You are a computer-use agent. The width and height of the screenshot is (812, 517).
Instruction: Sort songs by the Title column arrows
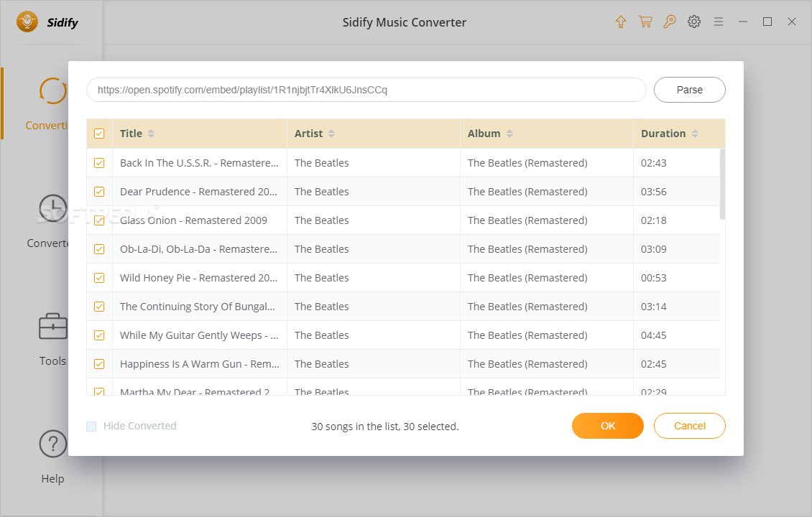152,133
